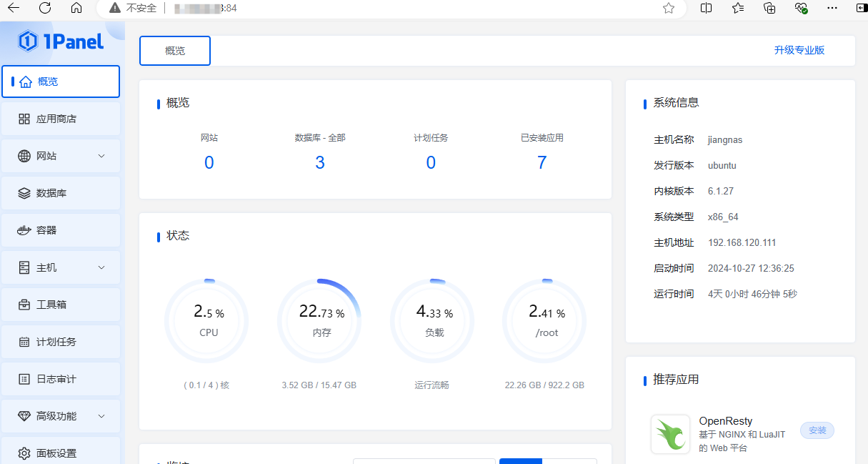
Task: Expand the Website (网站) submenu chevron
Action: point(101,156)
